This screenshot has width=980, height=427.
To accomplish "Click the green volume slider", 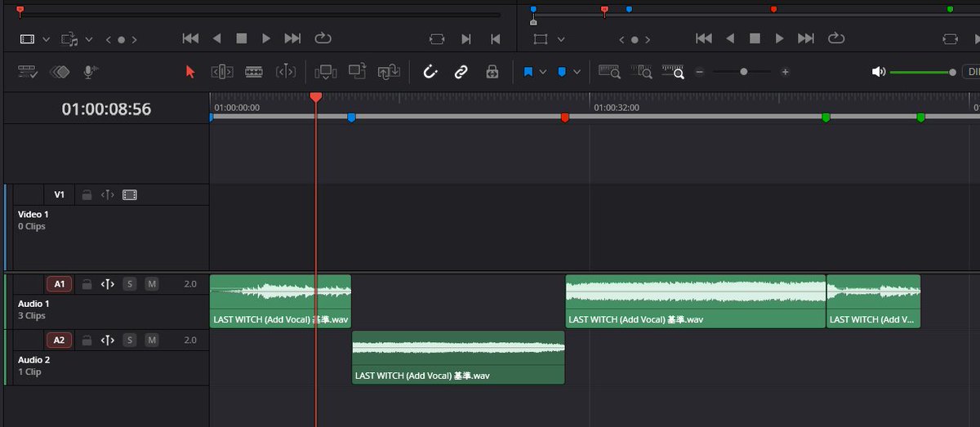I will [x=922, y=72].
